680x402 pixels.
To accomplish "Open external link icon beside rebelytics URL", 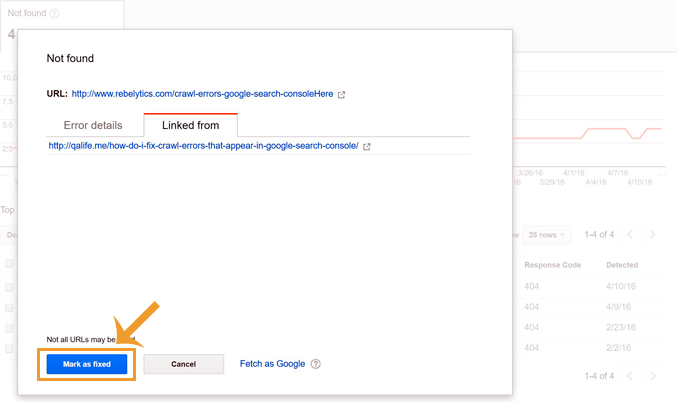I will [341, 95].
